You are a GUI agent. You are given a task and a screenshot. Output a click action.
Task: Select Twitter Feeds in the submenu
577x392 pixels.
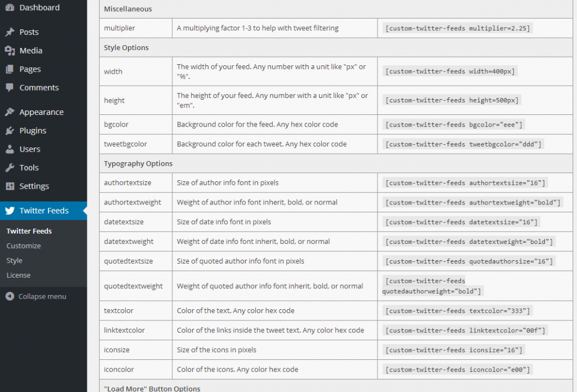pyautogui.click(x=29, y=231)
